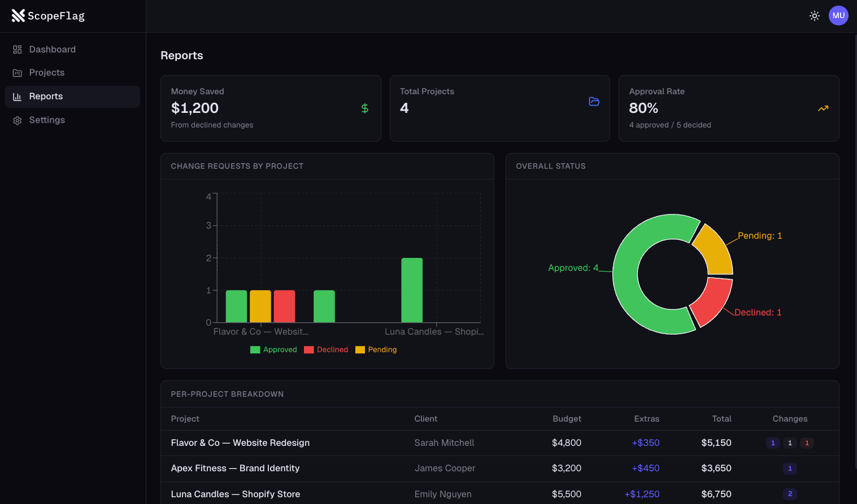Click the Reports bar-chart icon in sidebar
The width and height of the screenshot is (857, 504).
click(17, 97)
